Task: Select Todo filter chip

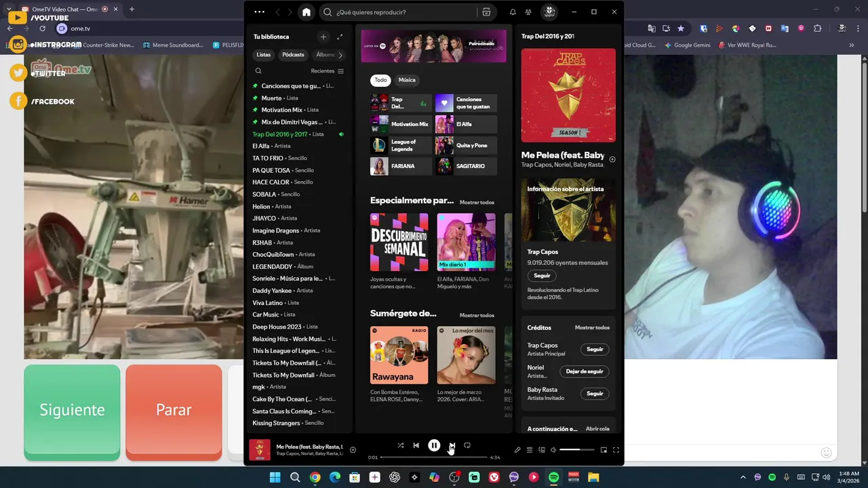Action: tap(381, 80)
